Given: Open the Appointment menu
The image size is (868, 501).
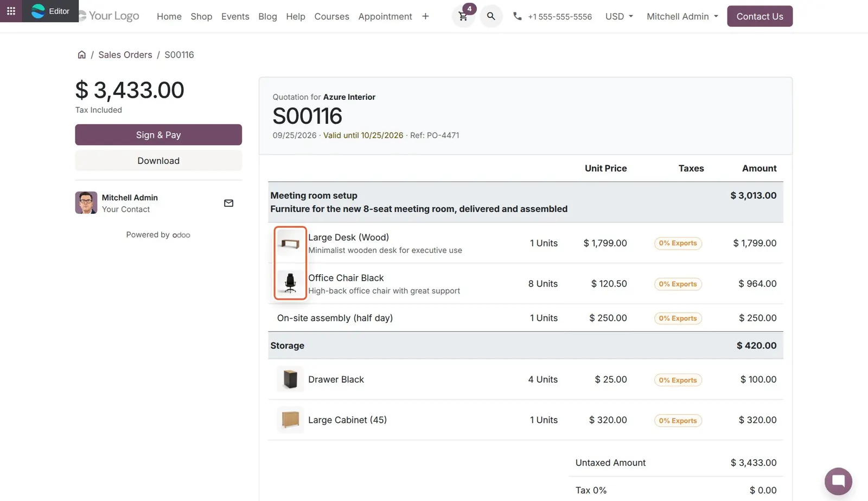Looking at the screenshot, I should (385, 16).
